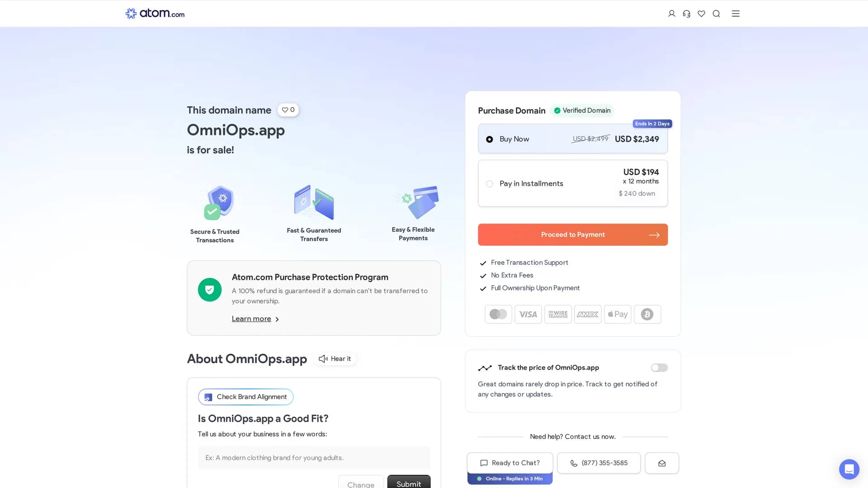
Task: Open the atom.com logo home link
Action: coord(155,14)
